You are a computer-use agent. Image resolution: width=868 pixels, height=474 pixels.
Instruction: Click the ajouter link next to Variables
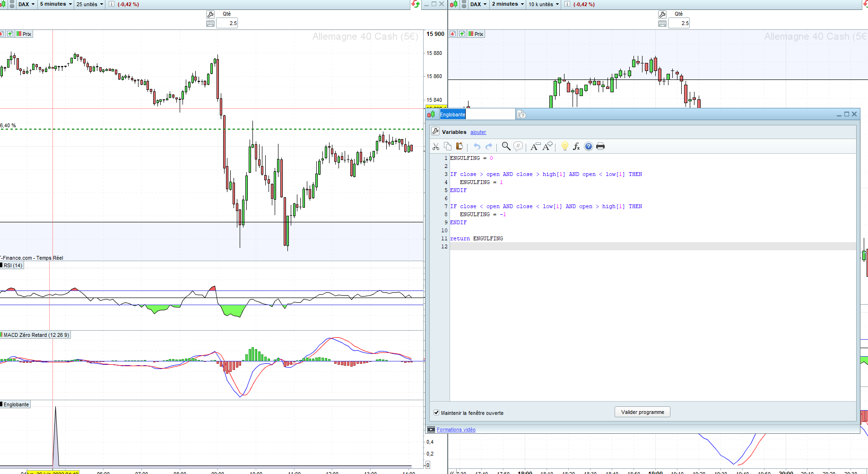tap(478, 132)
